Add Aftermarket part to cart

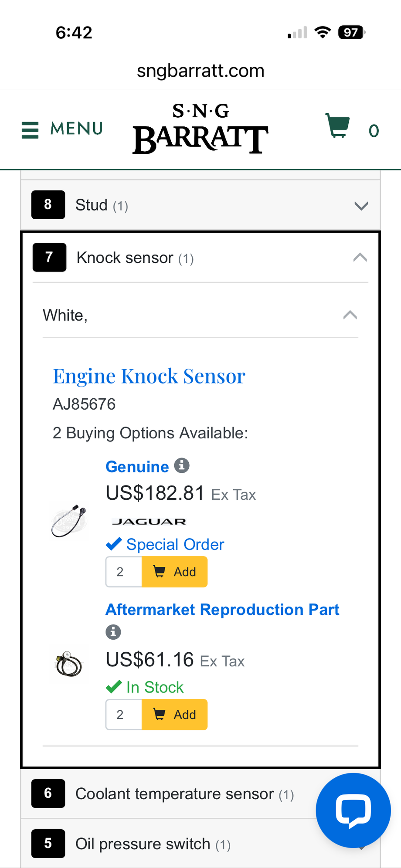point(174,715)
